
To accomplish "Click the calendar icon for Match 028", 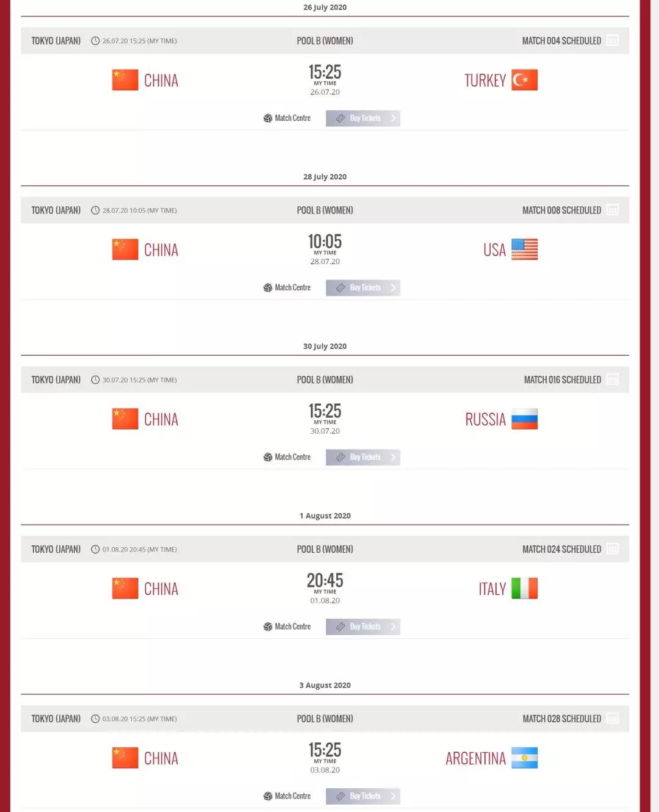I will click(613, 719).
